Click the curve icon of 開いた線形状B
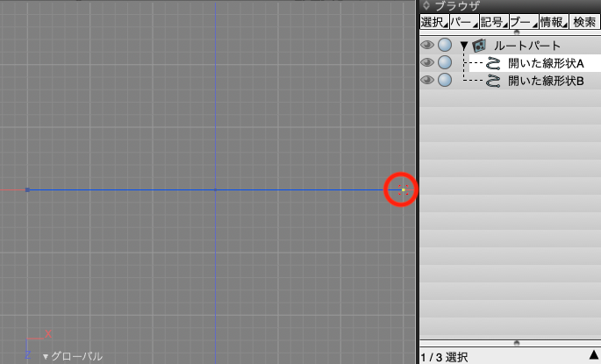The height and width of the screenshot is (364, 601). (493, 81)
